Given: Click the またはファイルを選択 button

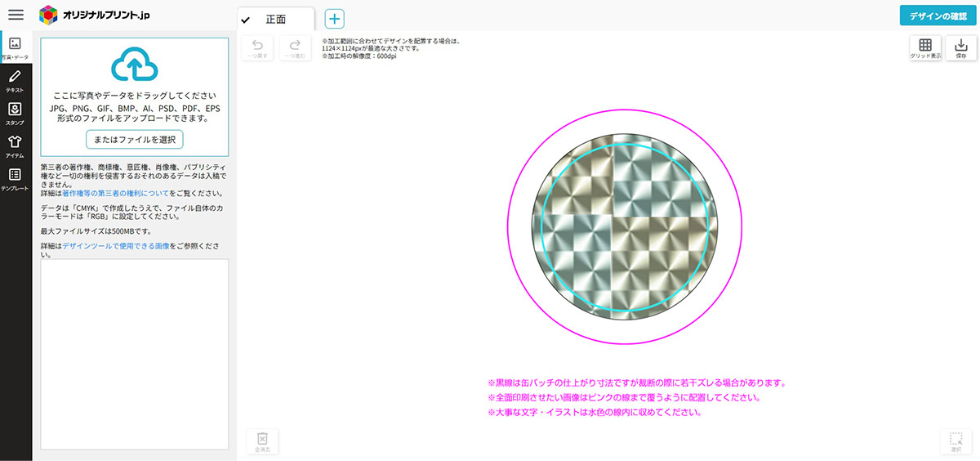Looking at the screenshot, I should pos(135,139).
